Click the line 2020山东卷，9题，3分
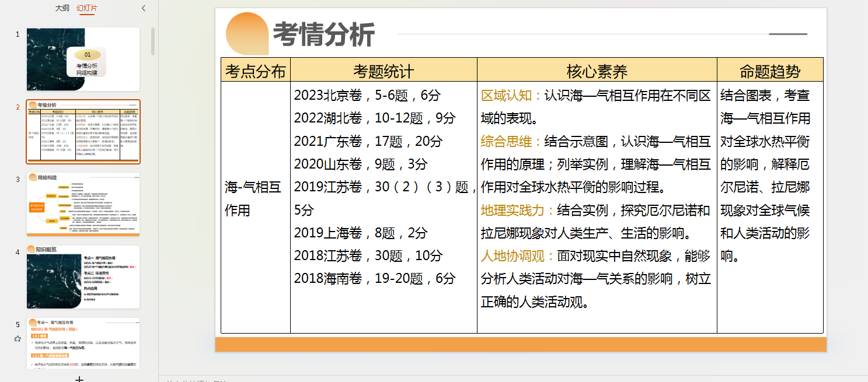 361,164
